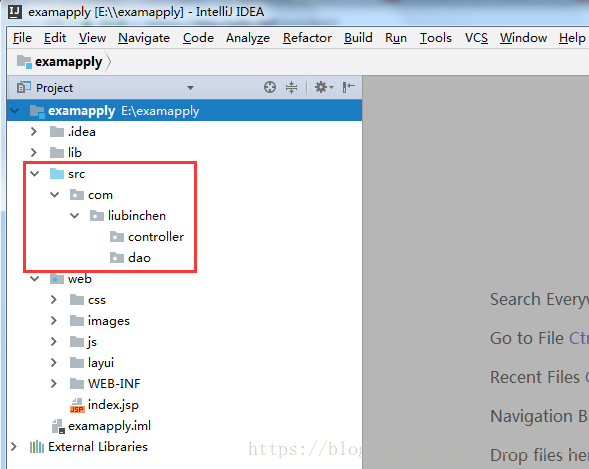The image size is (589, 469).
Task: Open the Help menu
Action: 572,38
